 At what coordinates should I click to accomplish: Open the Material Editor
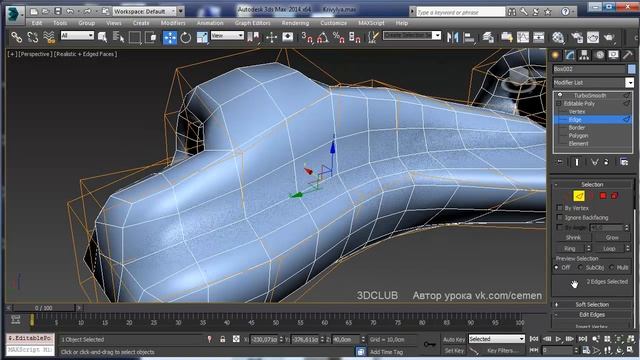coord(558,38)
